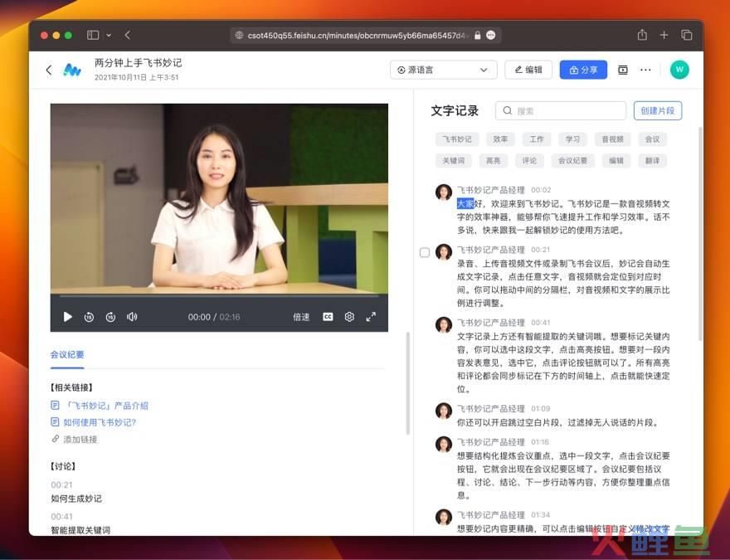Open Safari tab group dropdown chevron
Screen dimensions: 730x560
coord(109,35)
